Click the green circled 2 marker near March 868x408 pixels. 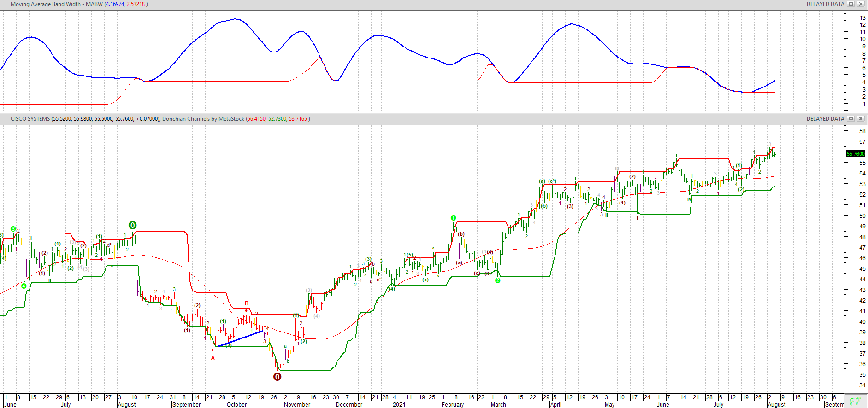tap(498, 280)
